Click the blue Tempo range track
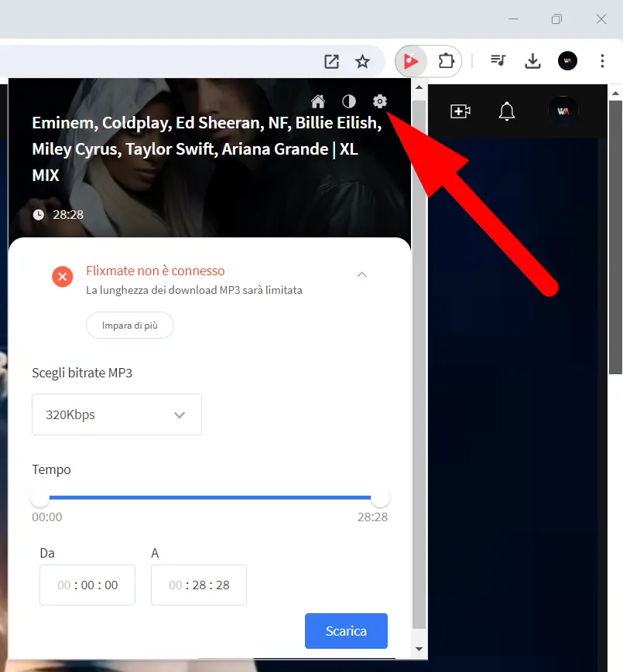The width and height of the screenshot is (623, 672). point(210,497)
